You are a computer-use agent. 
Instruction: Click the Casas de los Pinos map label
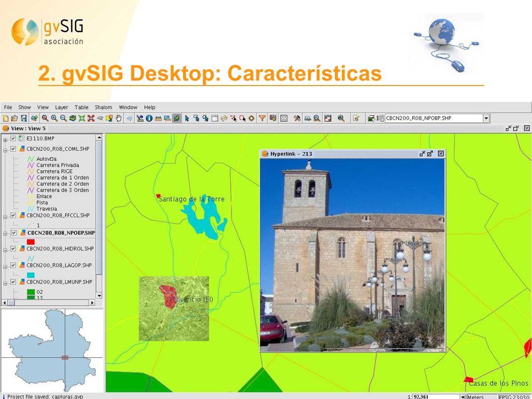pos(498,383)
